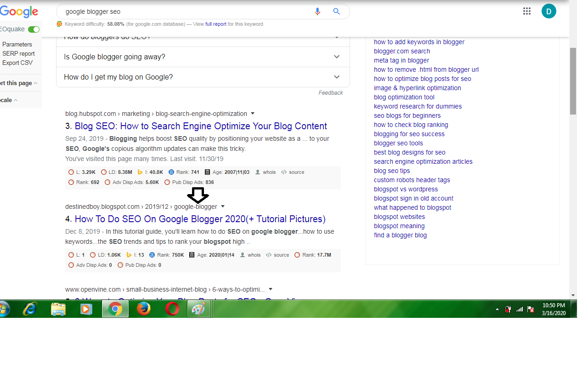Screen dimensions: 588x368
Task: Open Paint from the taskbar
Action: (x=199, y=309)
